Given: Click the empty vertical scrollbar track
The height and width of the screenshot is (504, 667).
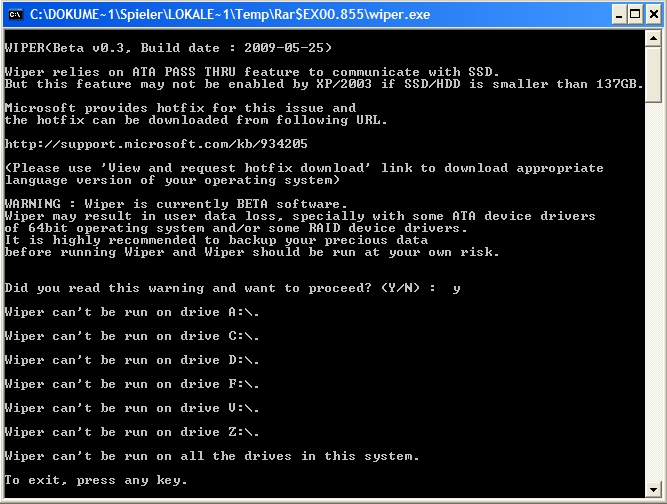Looking at the screenshot, I should (x=653, y=292).
